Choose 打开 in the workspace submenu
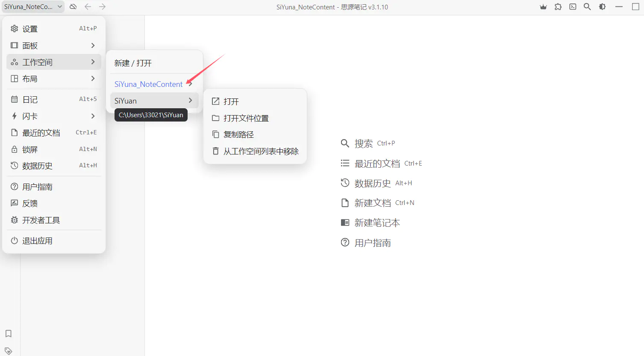 (255, 101)
